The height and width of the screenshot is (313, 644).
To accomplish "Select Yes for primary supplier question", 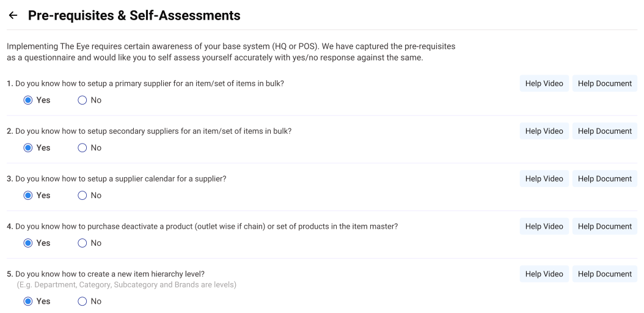I will (x=28, y=100).
